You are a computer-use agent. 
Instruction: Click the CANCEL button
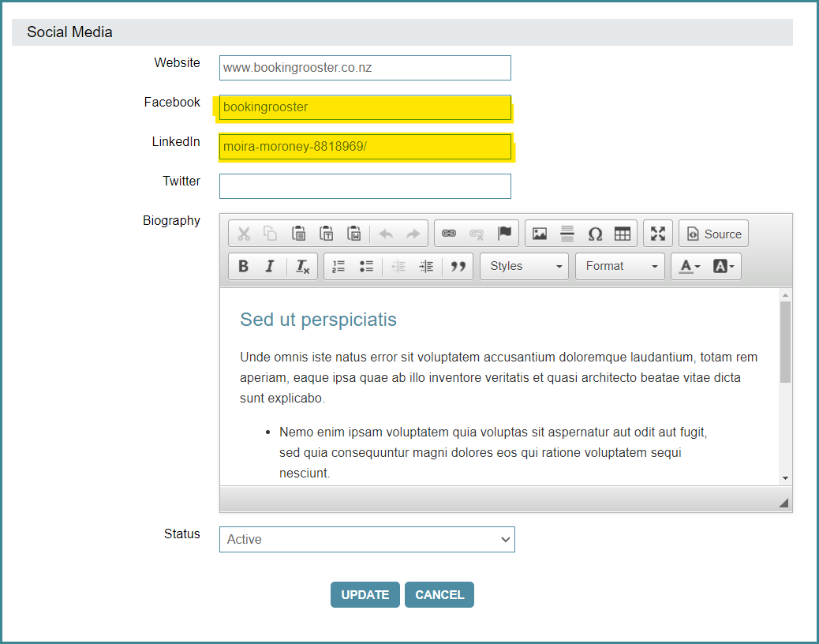(x=439, y=595)
